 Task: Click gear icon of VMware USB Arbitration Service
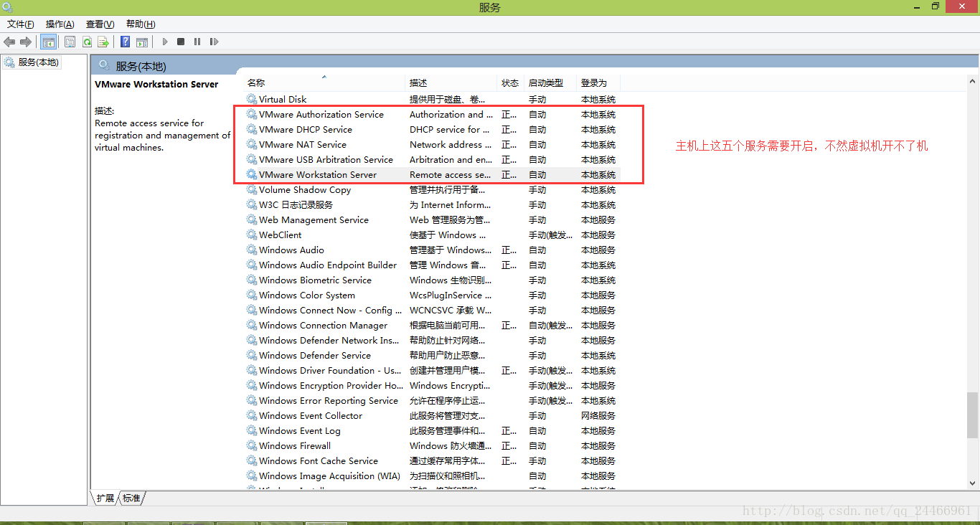252,159
